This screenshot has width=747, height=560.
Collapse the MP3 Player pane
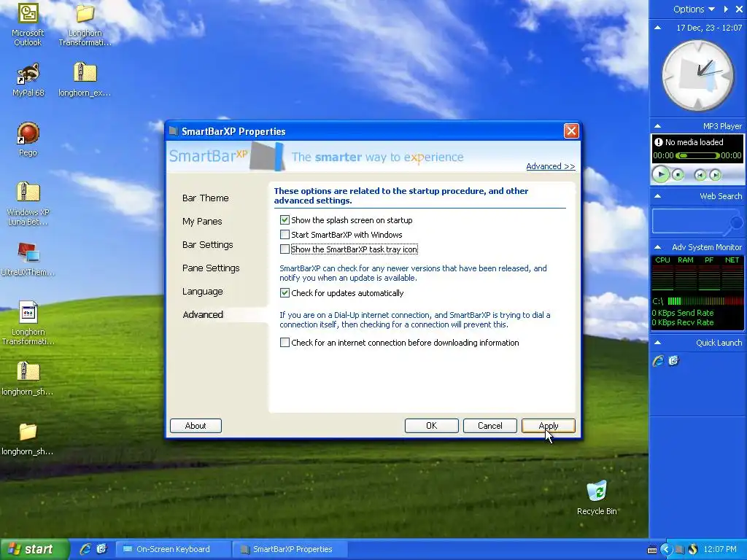[657, 126]
